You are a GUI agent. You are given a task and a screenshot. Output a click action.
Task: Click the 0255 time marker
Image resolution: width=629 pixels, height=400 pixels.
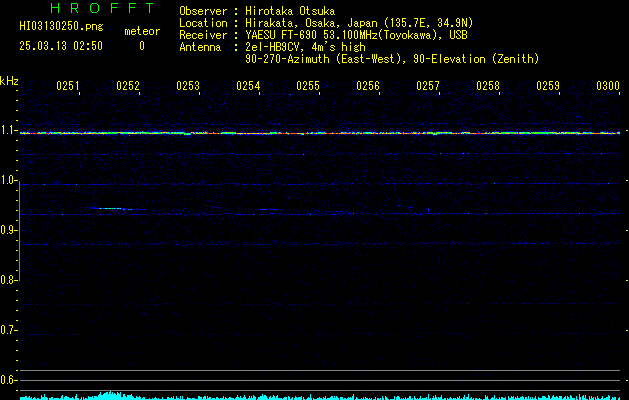[x=308, y=85]
